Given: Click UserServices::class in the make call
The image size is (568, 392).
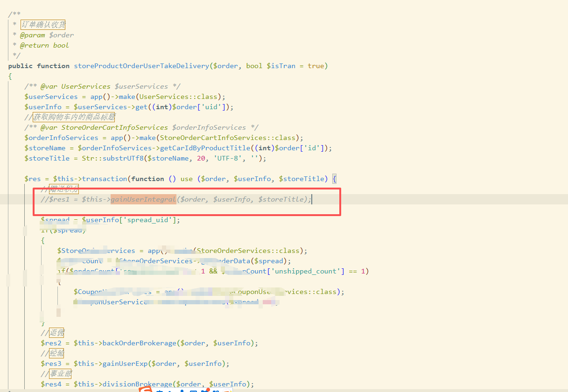Looking at the screenshot, I should pyautogui.click(x=178, y=97).
